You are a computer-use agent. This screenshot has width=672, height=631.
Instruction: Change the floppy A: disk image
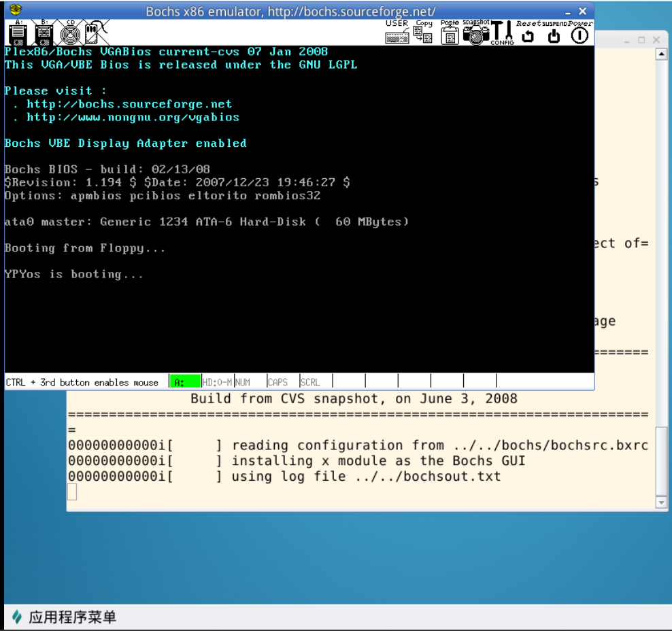coord(18,33)
